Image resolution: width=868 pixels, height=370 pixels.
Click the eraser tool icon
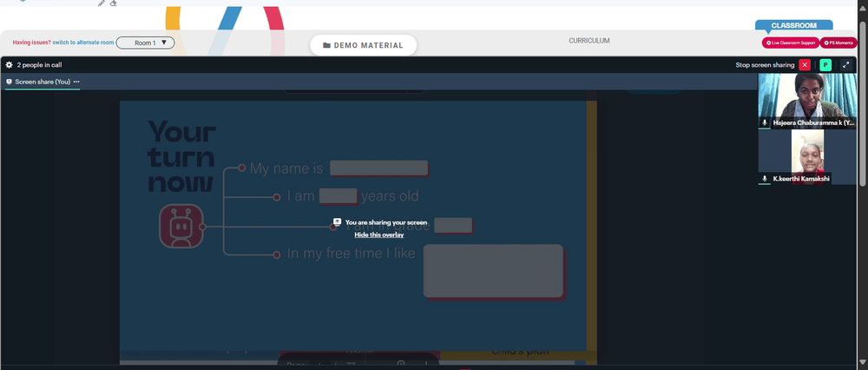coord(114,3)
